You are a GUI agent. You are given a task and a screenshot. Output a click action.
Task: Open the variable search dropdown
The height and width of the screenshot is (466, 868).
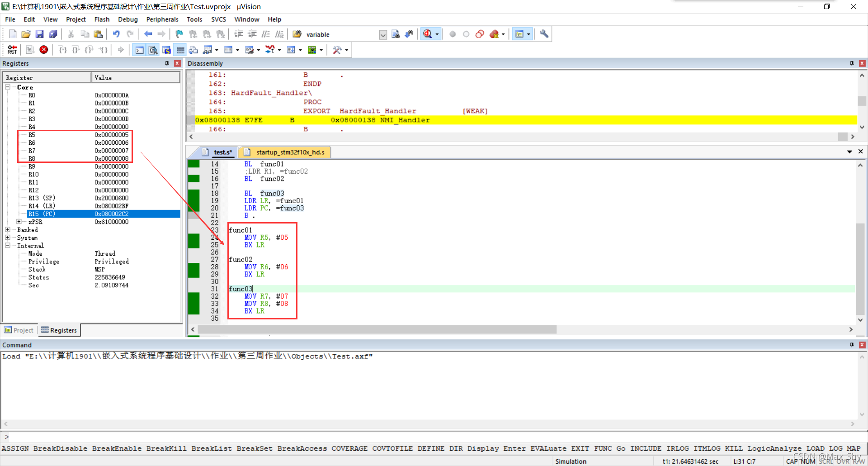pos(383,34)
